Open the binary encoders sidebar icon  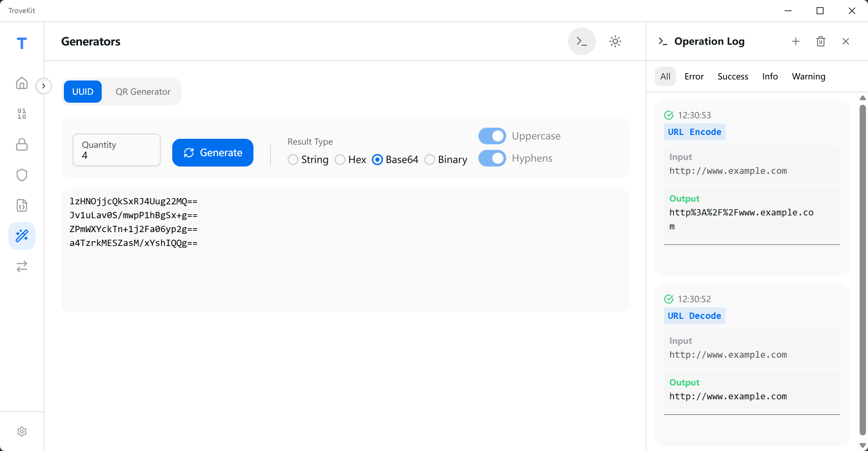tap(22, 114)
